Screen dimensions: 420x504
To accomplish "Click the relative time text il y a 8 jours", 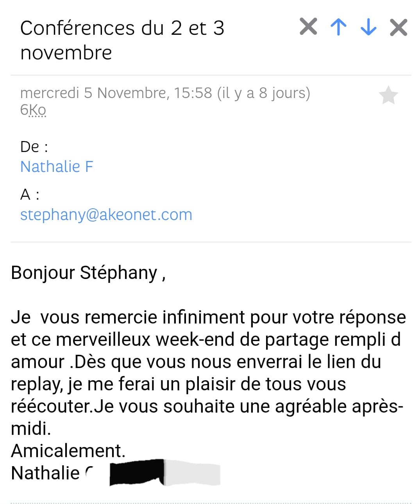I will pos(264,93).
